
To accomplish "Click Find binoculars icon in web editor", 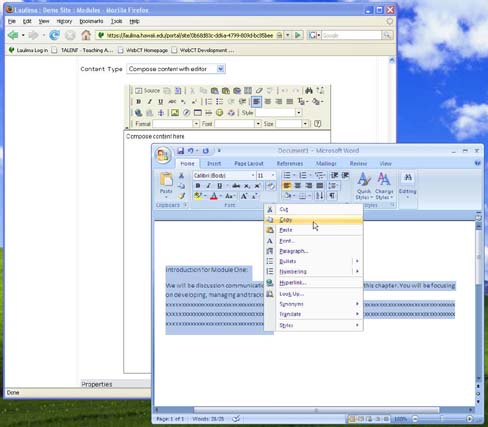I will pyautogui.click(x=309, y=90).
